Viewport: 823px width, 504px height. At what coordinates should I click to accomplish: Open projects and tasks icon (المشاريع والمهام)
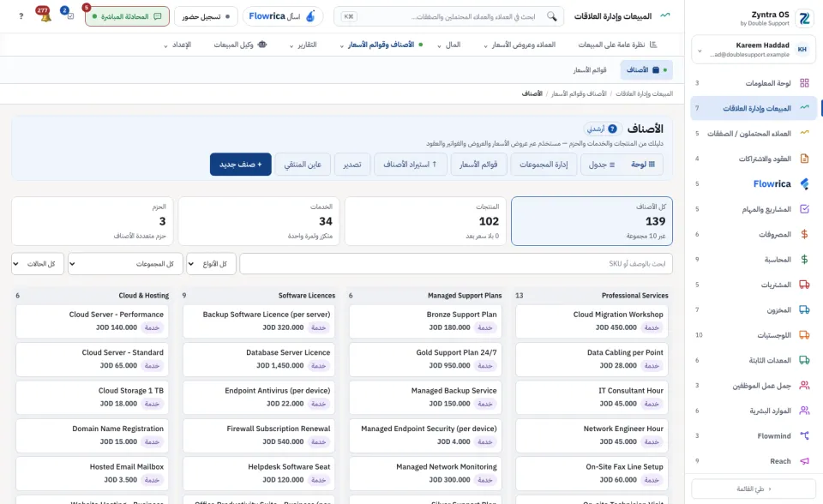click(804, 209)
